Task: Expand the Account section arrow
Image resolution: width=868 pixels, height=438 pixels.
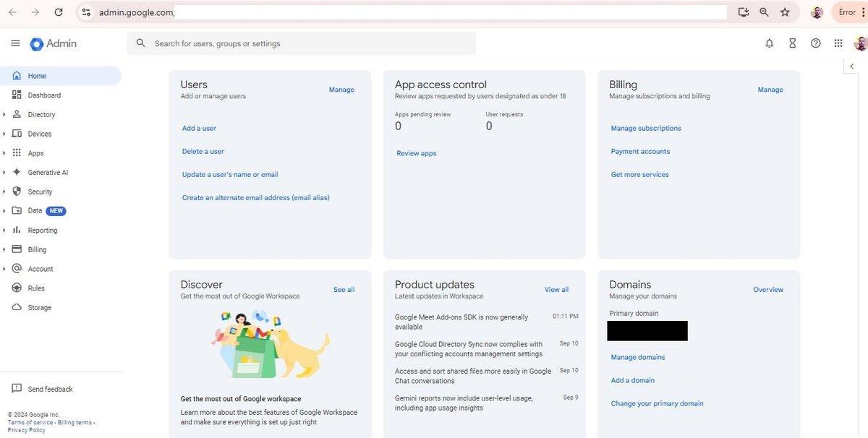Action: tap(4, 269)
